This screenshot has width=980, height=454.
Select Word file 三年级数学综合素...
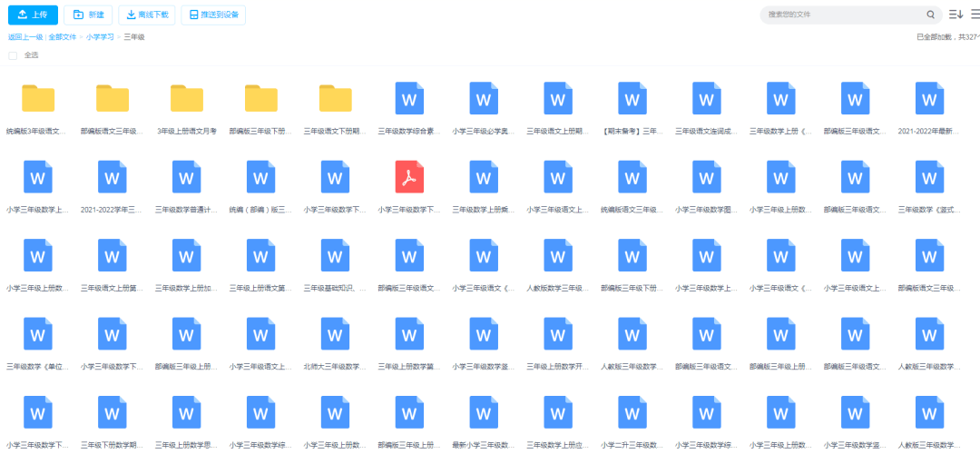coord(409,98)
